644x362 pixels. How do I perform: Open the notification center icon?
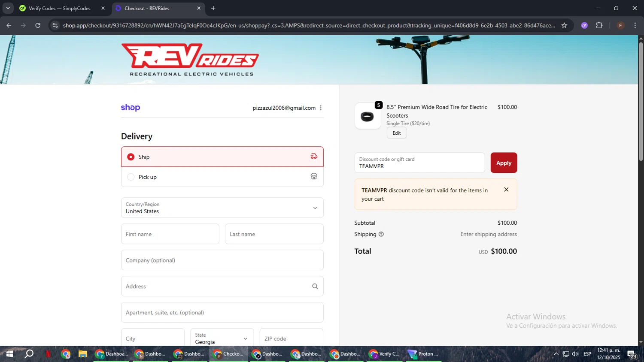(x=632, y=354)
